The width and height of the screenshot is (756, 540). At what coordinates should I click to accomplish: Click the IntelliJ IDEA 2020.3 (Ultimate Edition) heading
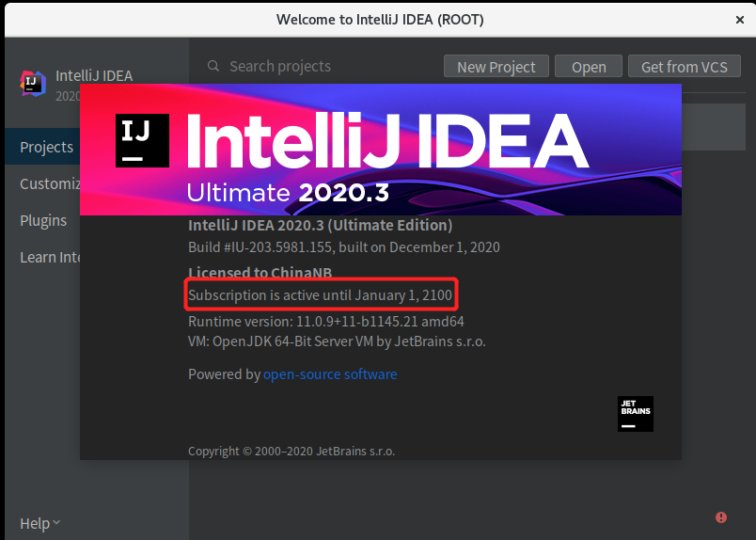[320, 226]
